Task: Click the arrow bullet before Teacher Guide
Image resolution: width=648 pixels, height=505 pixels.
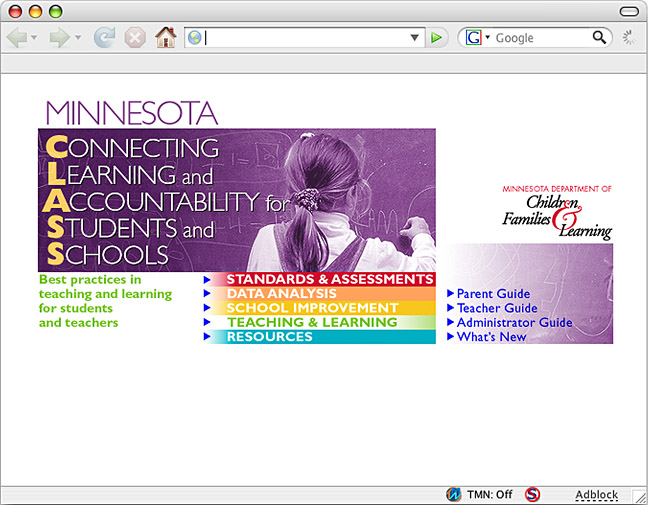Action: point(450,308)
